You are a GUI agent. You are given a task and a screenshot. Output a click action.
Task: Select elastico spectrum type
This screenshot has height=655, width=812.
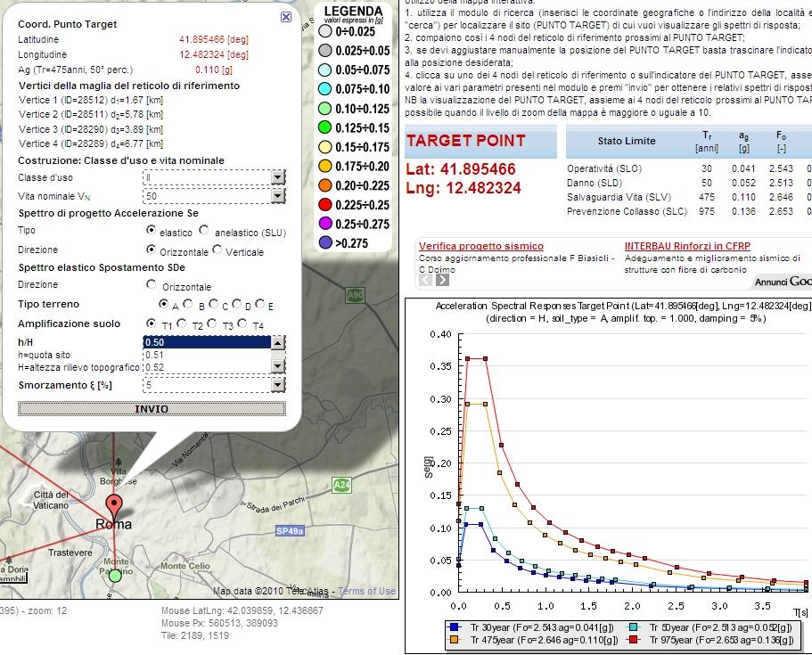151,229
